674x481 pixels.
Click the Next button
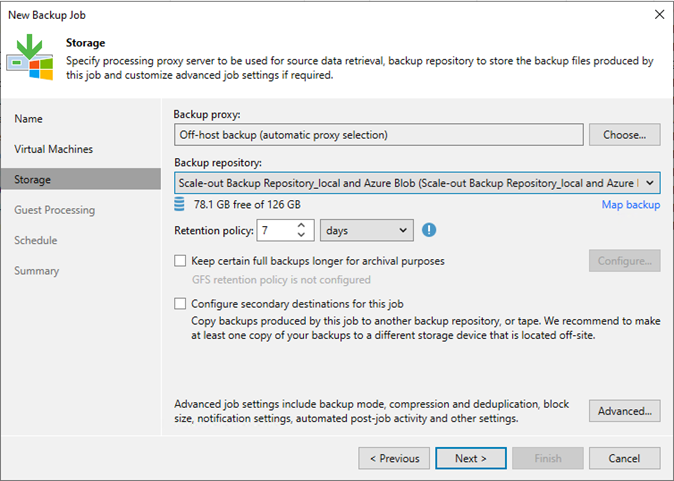tap(471, 458)
